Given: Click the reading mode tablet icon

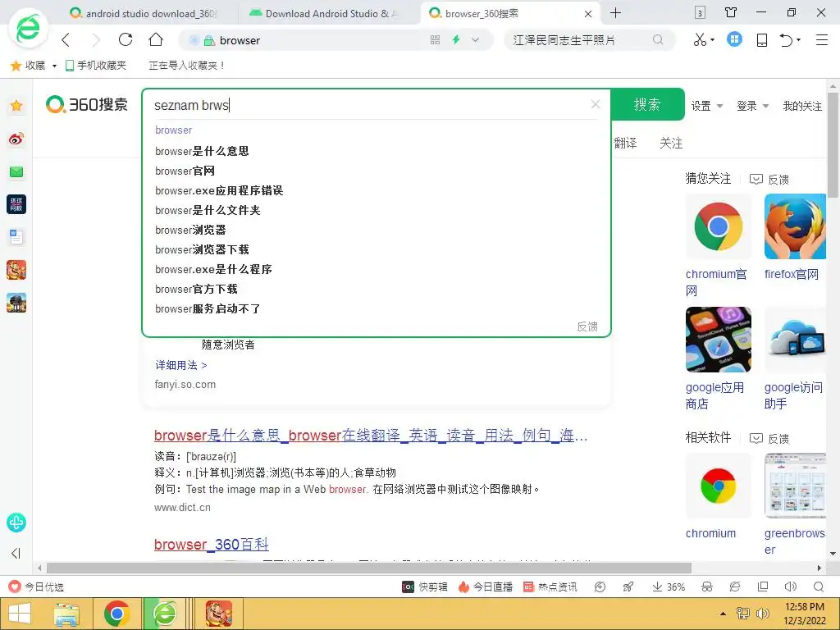Looking at the screenshot, I should pyautogui.click(x=762, y=40).
